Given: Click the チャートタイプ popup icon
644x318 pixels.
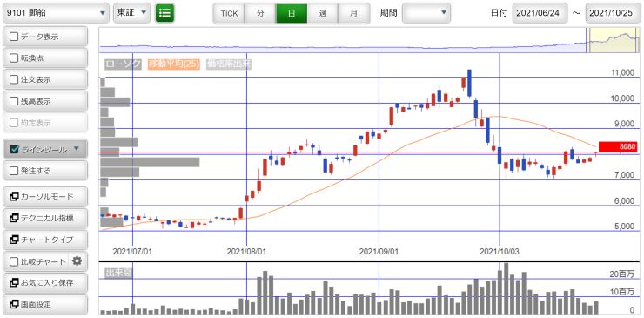Looking at the screenshot, I should tap(14, 240).
